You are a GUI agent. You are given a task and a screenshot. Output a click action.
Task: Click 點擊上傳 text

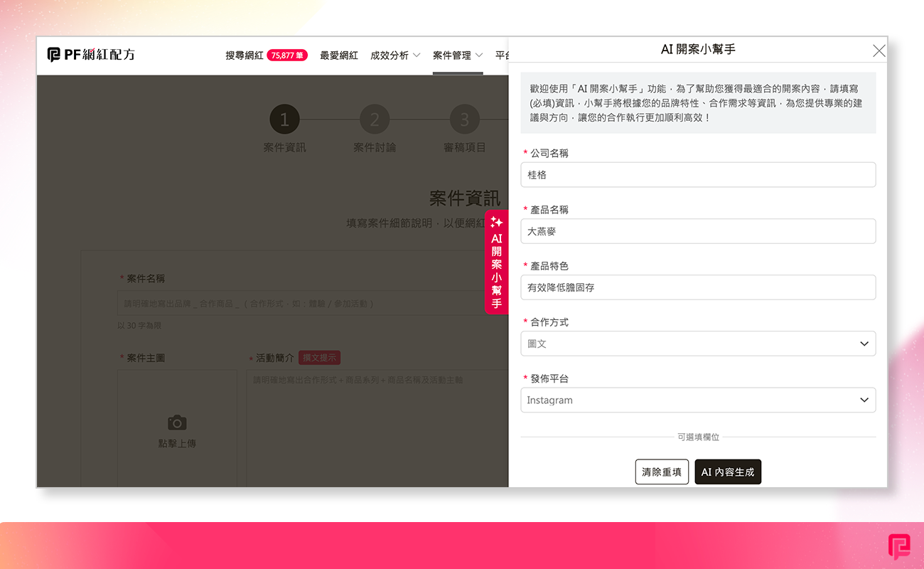pyautogui.click(x=177, y=443)
